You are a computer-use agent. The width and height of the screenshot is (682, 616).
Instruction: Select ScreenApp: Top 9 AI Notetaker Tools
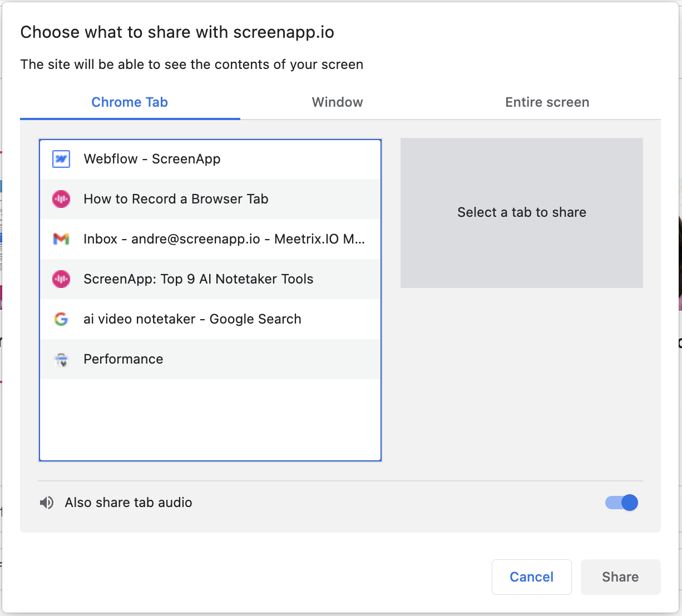coord(210,279)
